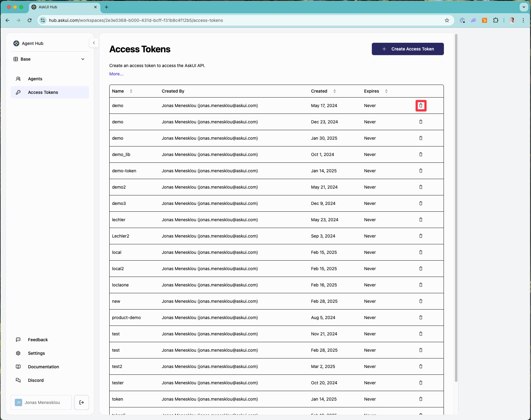Open the Agents section via its people icon

pyautogui.click(x=18, y=79)
